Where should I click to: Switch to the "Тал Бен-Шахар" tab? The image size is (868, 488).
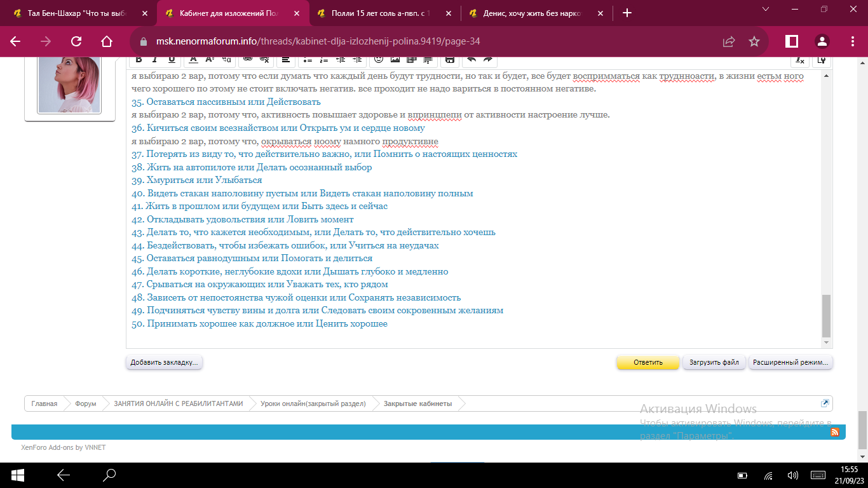(83, 13)
